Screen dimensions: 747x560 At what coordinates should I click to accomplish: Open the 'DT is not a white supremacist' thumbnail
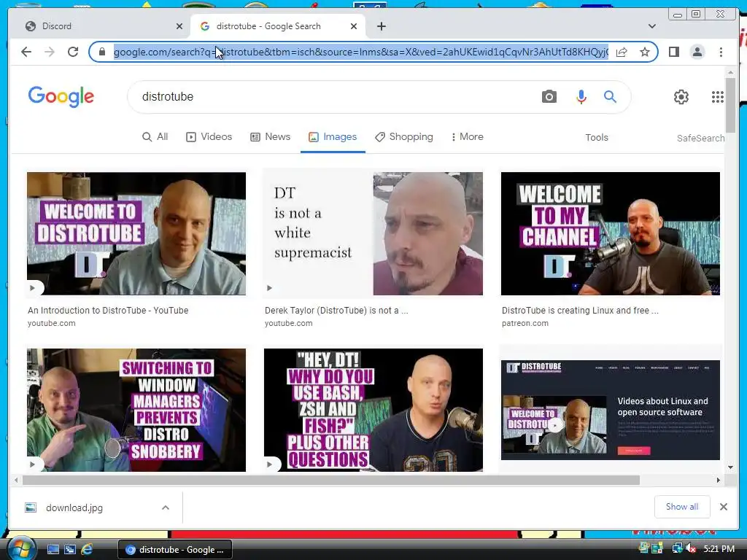tap(373, 233)
